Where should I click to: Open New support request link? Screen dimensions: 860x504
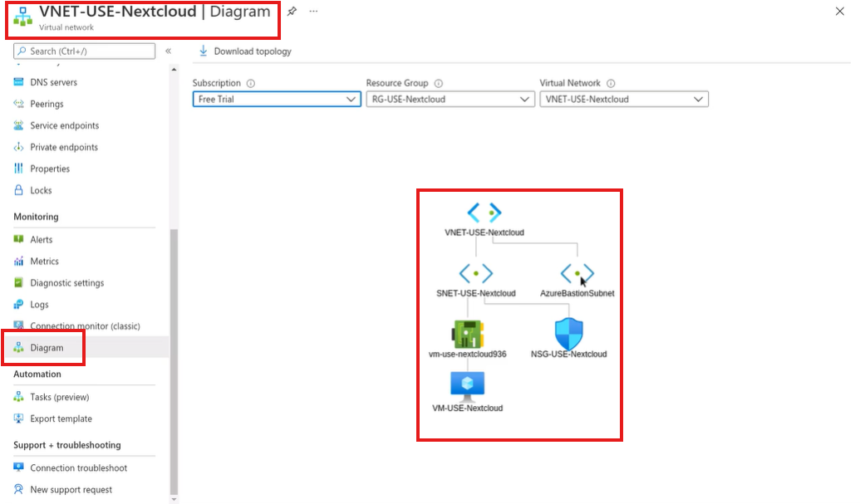[71, 489]
